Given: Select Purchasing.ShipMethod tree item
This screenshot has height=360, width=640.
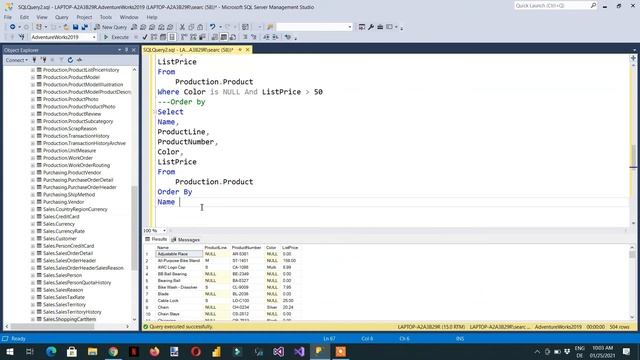Looking at the screenshot, I should coord(69,195).
